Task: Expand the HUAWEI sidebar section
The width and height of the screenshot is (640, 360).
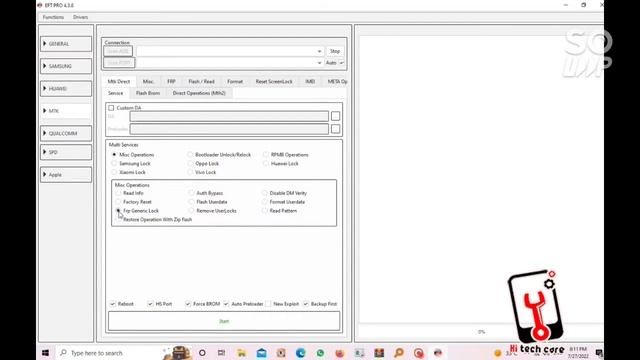Action: pos(66,89)
